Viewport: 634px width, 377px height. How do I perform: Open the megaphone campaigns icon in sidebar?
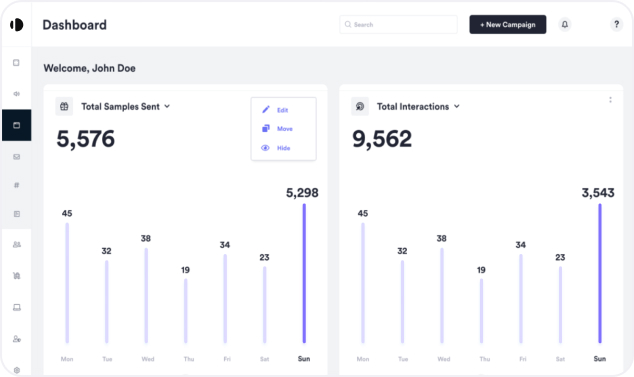[x=17, y=94]
